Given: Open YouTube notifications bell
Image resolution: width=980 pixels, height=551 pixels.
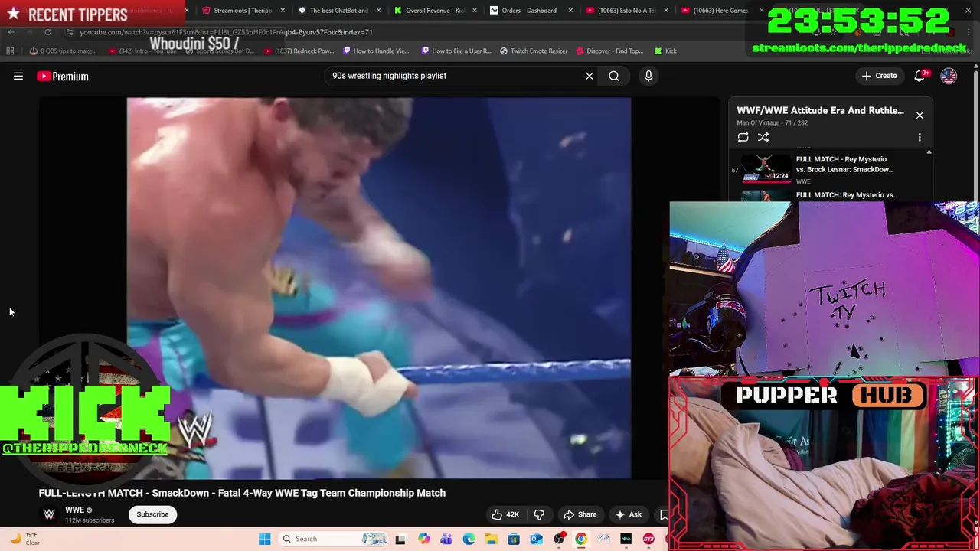Looking at the screenshot, I should point(920,76).
